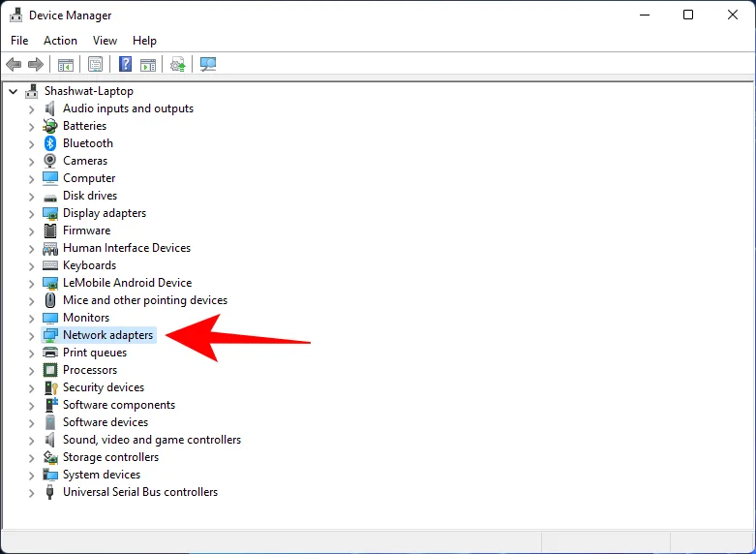Click the Device Manager title bar icon

pyautogui.click(x=15, y=15)
